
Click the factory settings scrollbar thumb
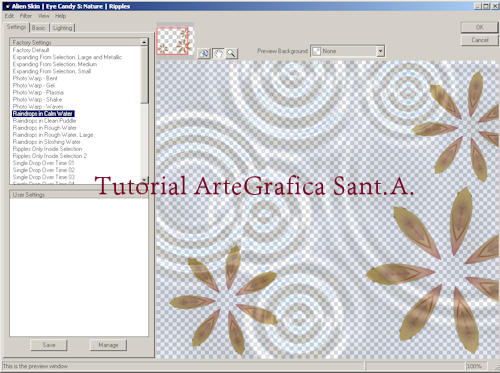coord(144,75)
